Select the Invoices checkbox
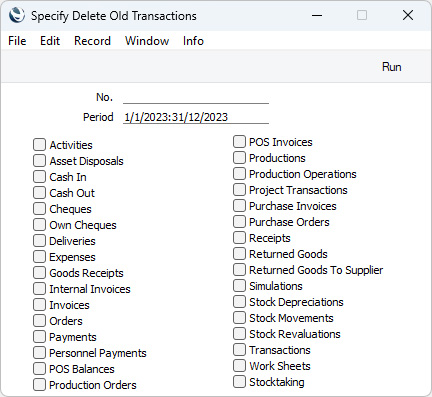 coord(39,305)
